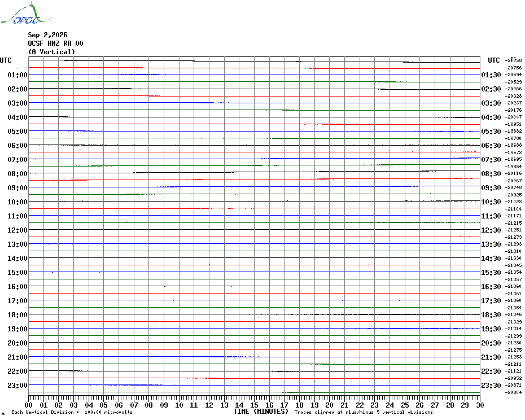525x420 pixels.
Task: Click the 18:00 row label on left
Action: click(17, 315)
